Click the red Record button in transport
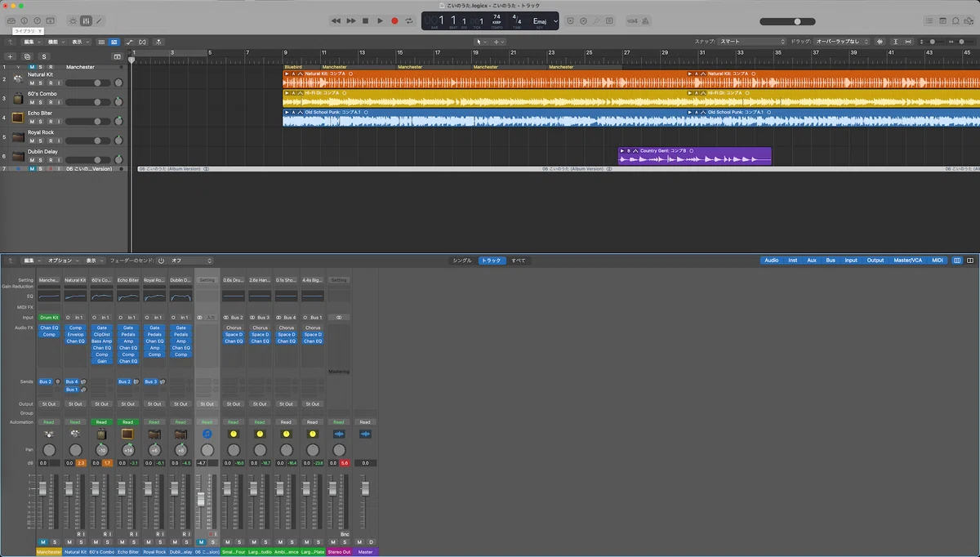This screenshot has width=980, height=557. (x=394, y=20)
